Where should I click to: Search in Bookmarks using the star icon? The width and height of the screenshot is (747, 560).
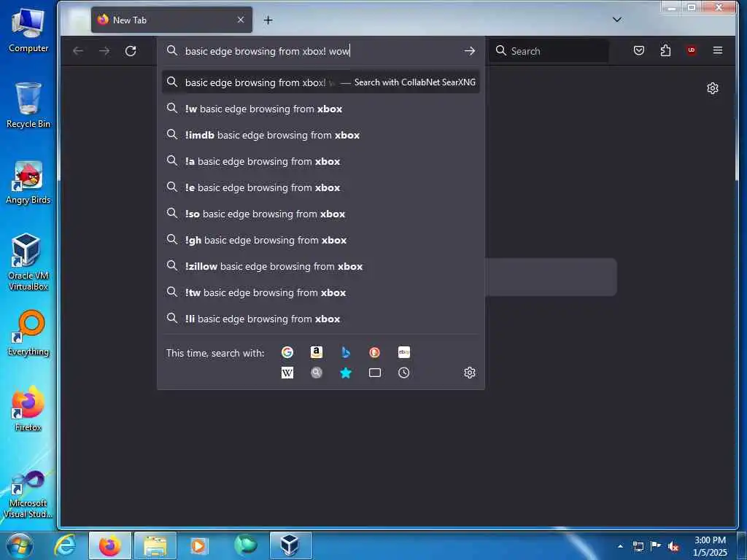pos(346,373)
